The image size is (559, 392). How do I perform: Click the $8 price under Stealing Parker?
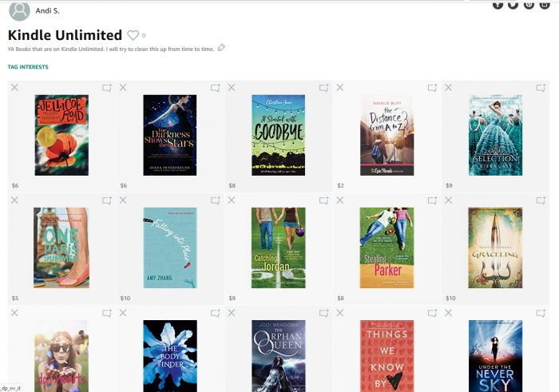tap(340, 299)
